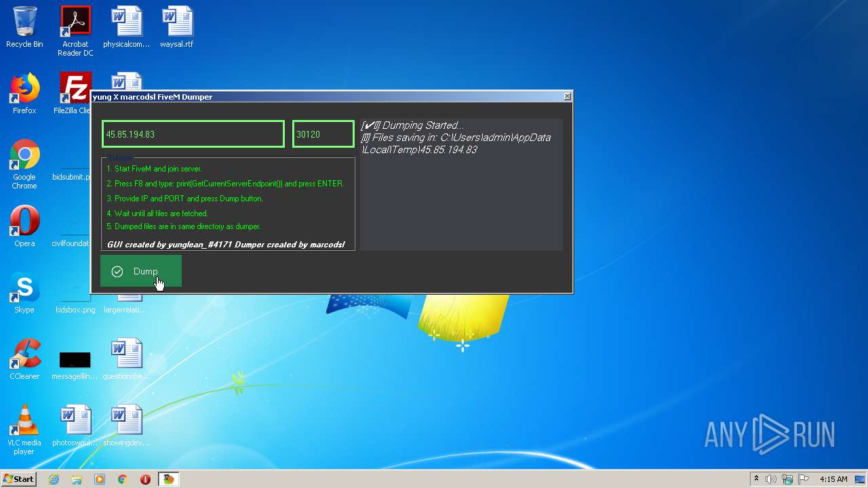Screen dimensions: 868x488
Task: Click the Show desktop button
Action: pos(861,479)
